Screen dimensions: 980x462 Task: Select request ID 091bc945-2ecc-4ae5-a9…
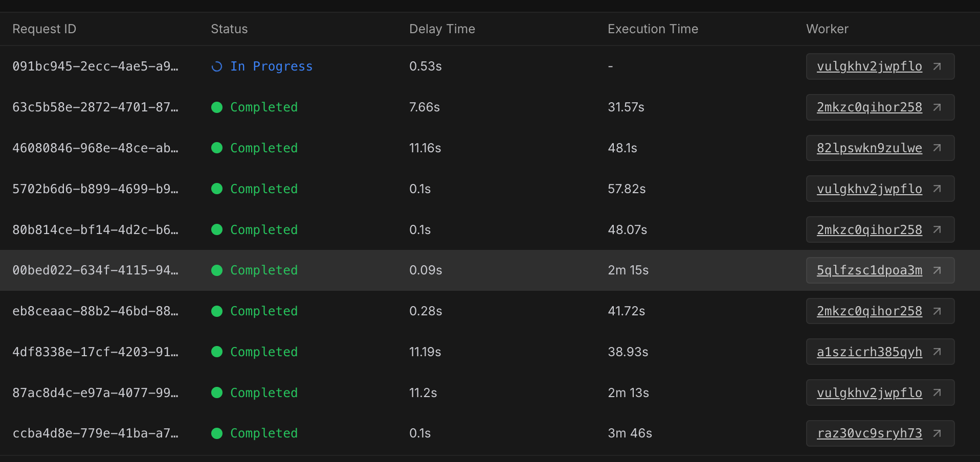point(95,66)
